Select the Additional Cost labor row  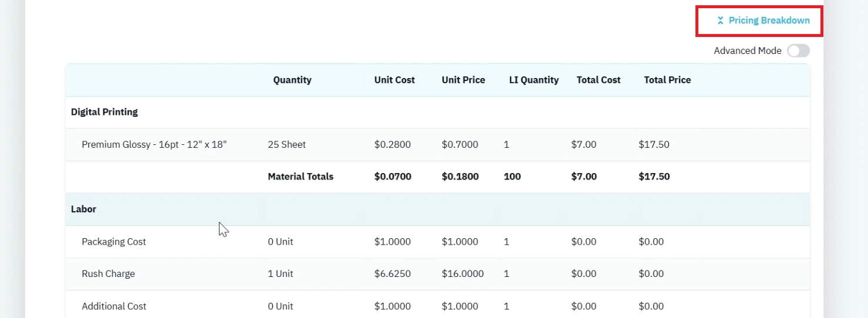pos(438,306)
